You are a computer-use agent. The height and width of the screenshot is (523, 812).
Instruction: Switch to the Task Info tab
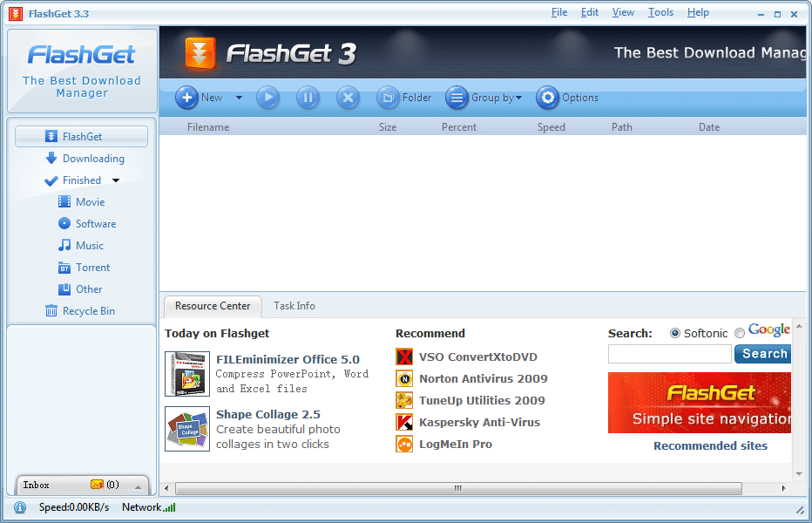294,306
